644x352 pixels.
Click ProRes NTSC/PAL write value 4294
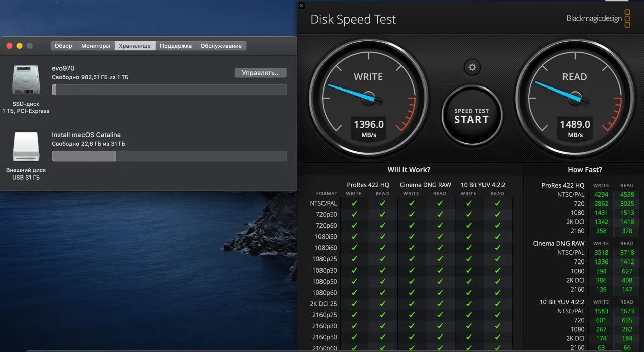coord(601,195)
